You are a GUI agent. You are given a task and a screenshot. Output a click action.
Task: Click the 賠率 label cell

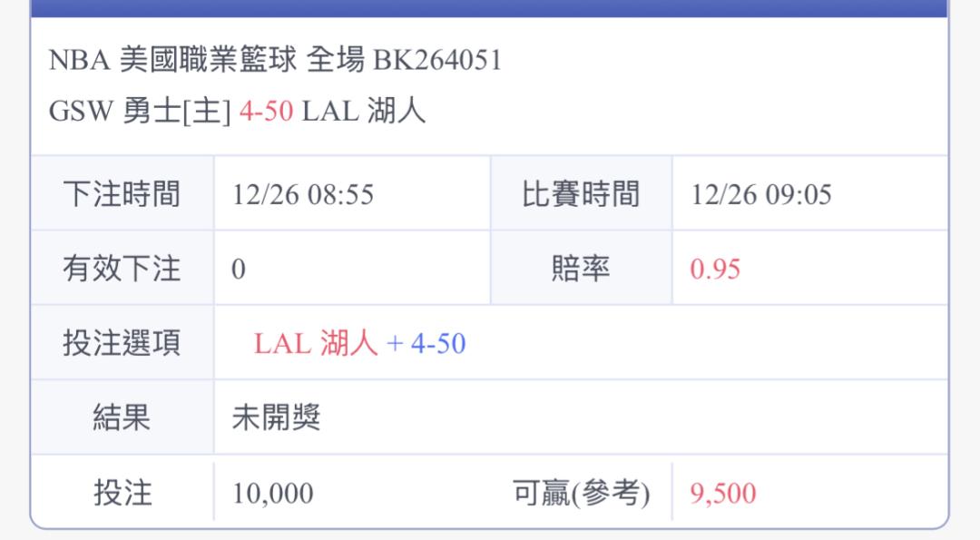[x=582, y=268]
